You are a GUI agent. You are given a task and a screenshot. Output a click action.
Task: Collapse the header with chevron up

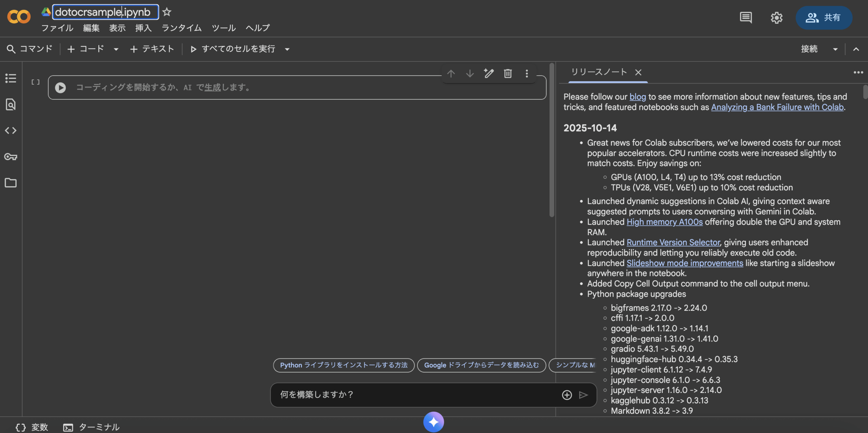point(856,49)
